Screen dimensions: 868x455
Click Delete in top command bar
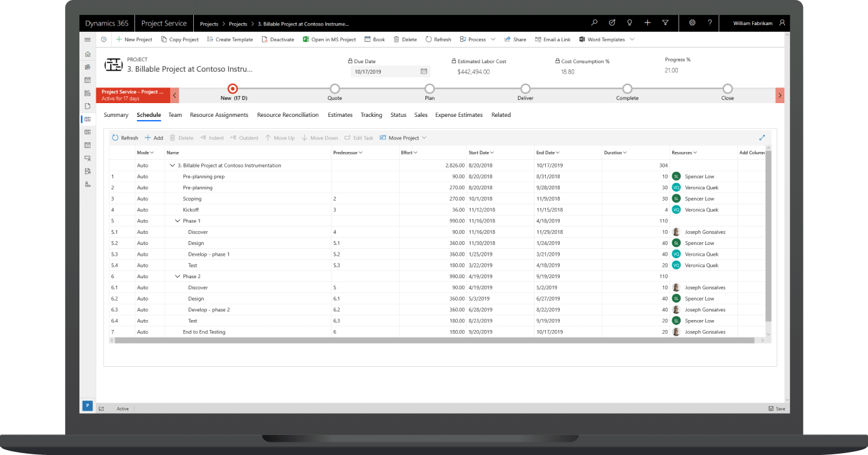pos(405,39)
